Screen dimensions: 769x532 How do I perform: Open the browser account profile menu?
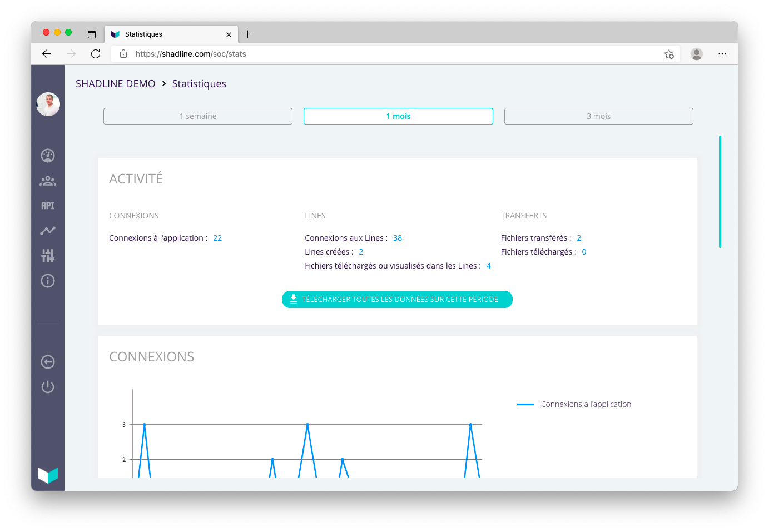coord(696,54)
